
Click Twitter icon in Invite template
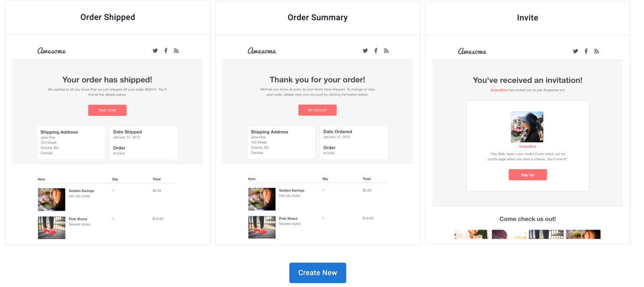575,51
